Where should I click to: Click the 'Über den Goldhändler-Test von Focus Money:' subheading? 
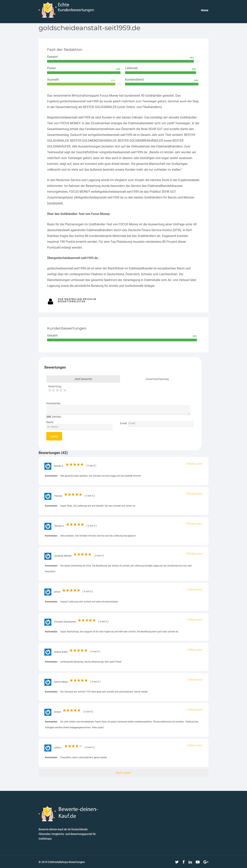(79, 214)
